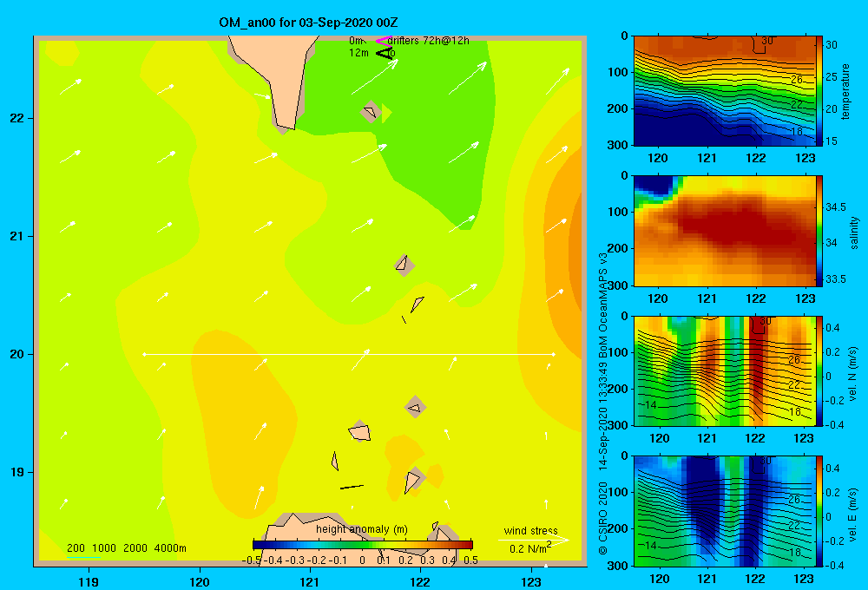Click the "0.5" tick on height anomaly color bar
Image resolution: width=868 pixels, height=590 pixels.
pos(470,560)
